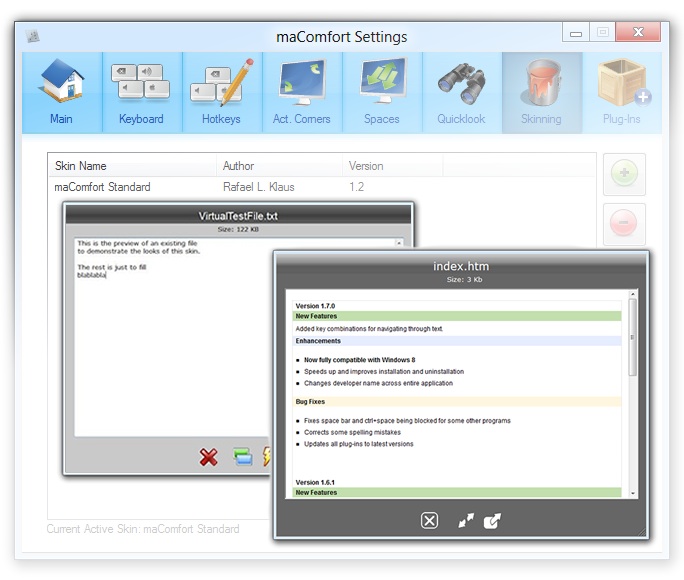
Task: Close the maComfort Settings window
Action: tap(638, 32)
